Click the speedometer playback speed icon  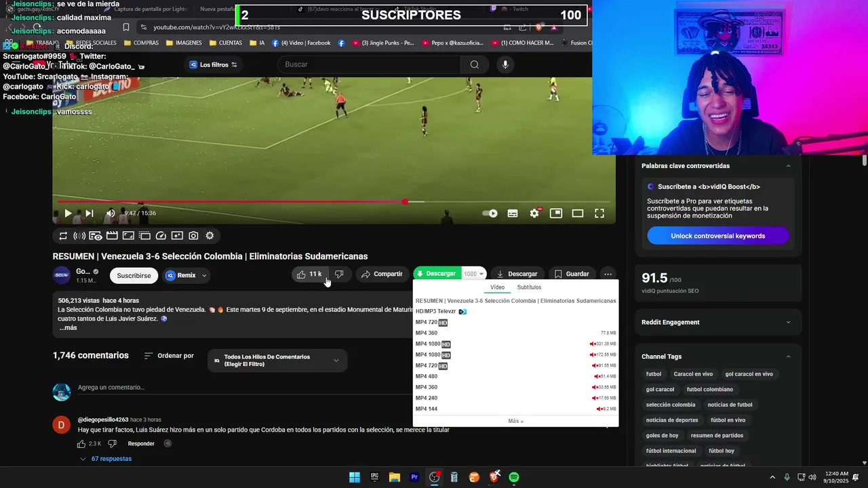[x=161, y=236]
